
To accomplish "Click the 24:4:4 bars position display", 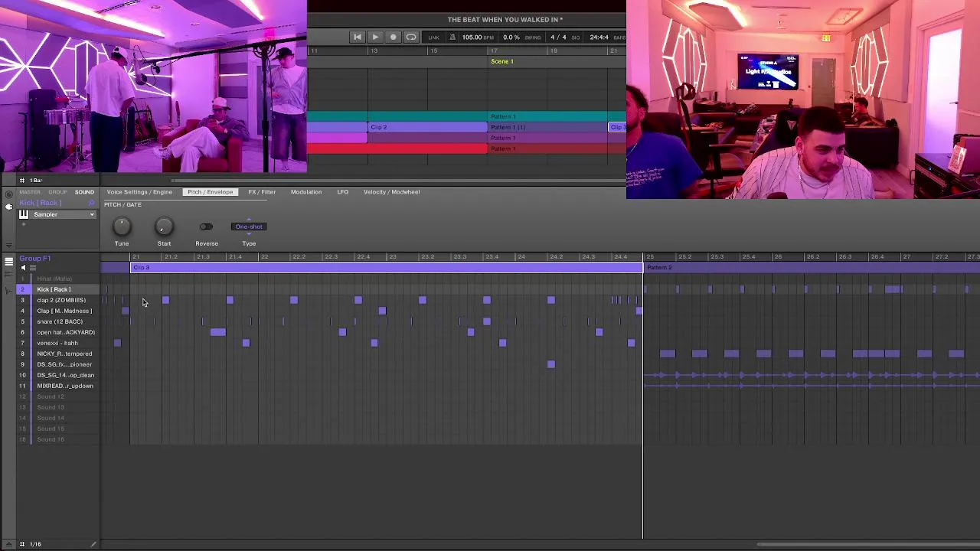I will click(599, 37).
